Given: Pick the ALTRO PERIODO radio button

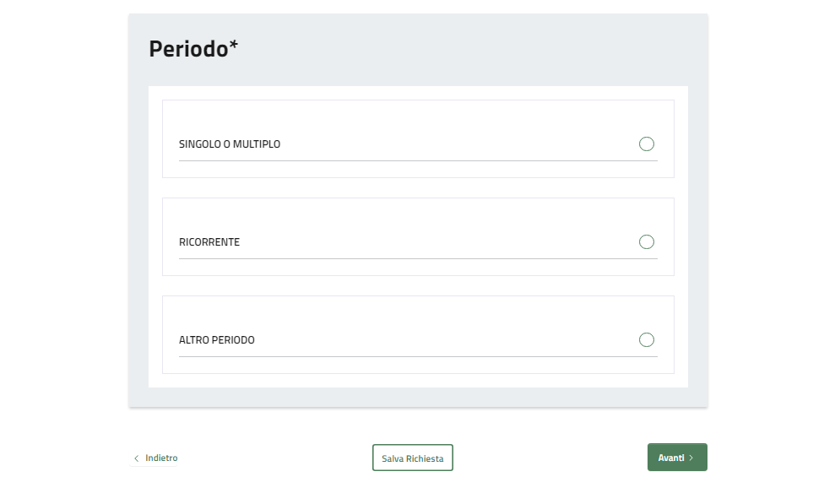Looking at the screenshot, I should click(647, 340).
